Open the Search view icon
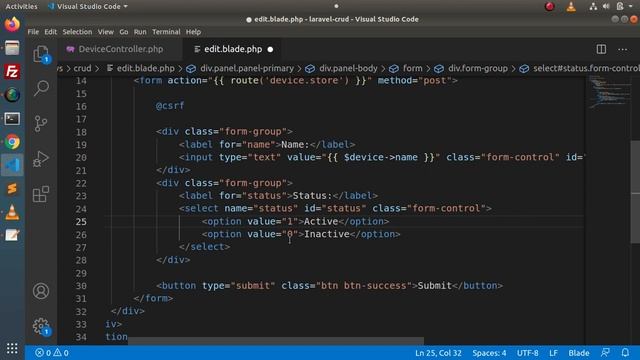This screenshot has height=360, width=640. [x=41, y=88]
